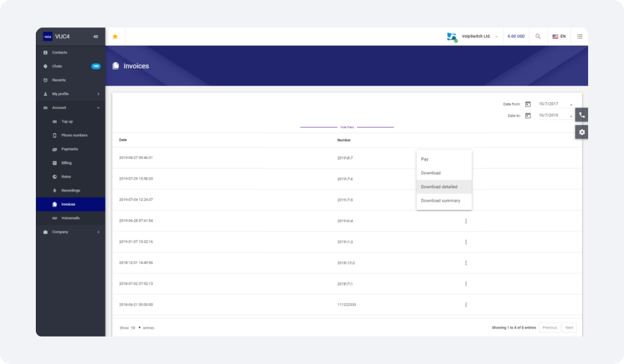Expand the Company sidebar section
Viewport: 624px width, 364px height.
[x=71, y=232]
